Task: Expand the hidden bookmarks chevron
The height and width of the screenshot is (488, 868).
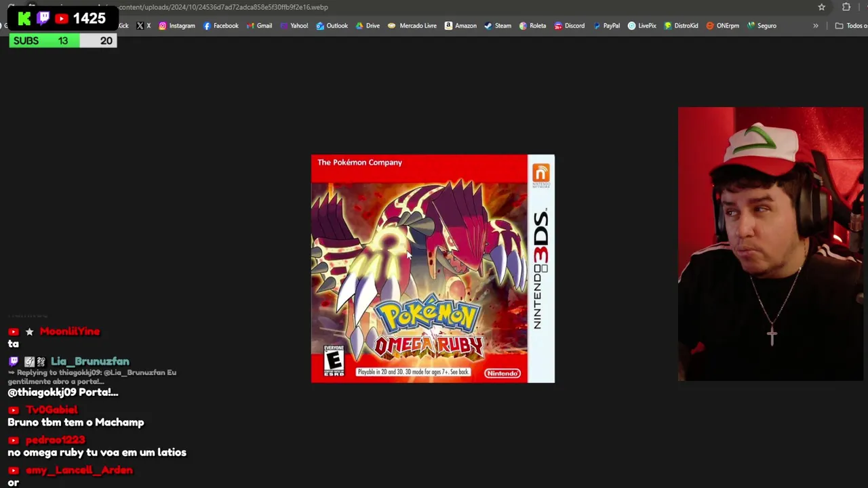Action: click(x=816, y=26)
